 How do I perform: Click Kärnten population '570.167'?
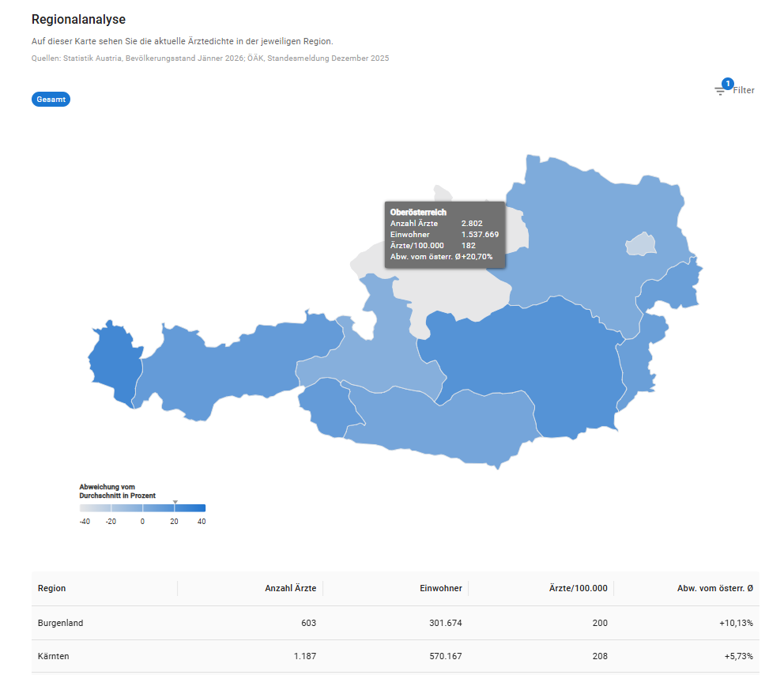pos(446,656)
